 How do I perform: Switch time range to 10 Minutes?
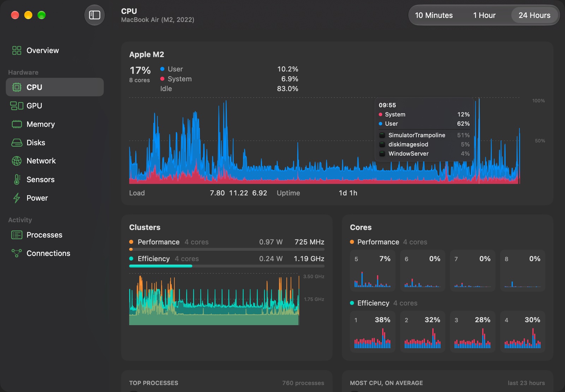click(434, 15)
